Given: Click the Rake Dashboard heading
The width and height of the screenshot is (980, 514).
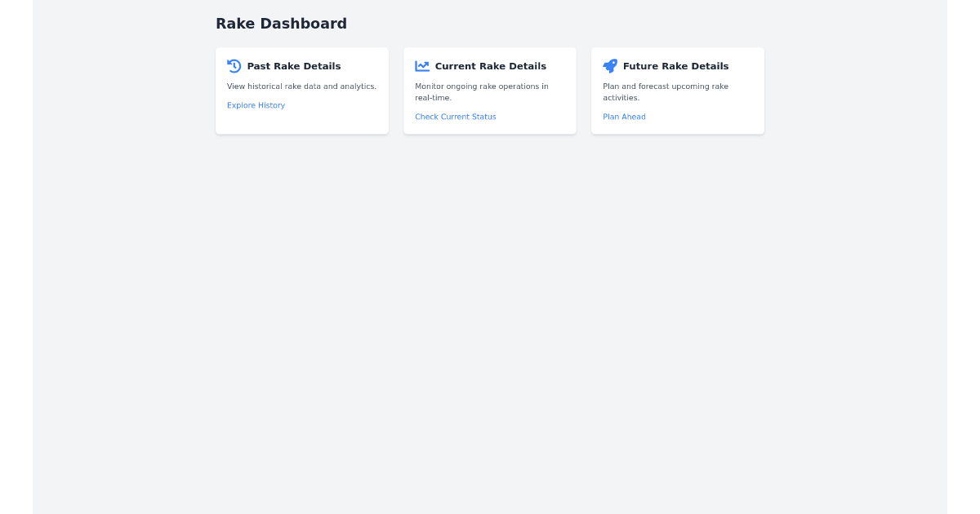Looking at the screenshot, I should [281, 24].
